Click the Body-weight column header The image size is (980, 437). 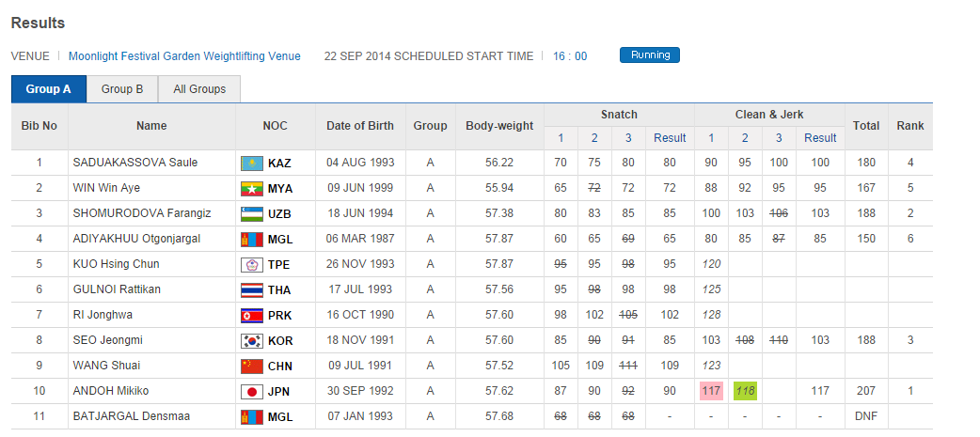(x=499, y=126)
